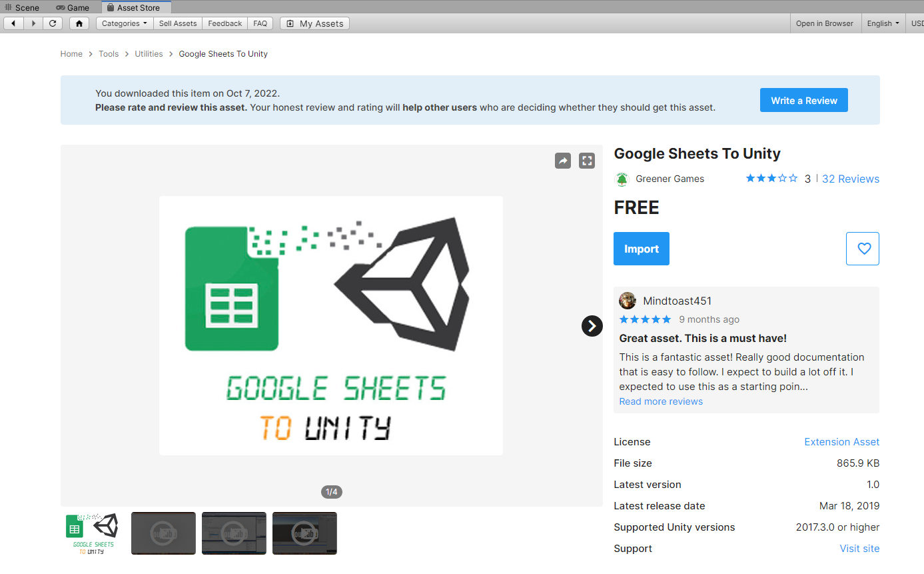Viewport: 924px width, 574px height.
Task: Click the Google Sheets To Unity title heading
Action: [x=697, y=153]
